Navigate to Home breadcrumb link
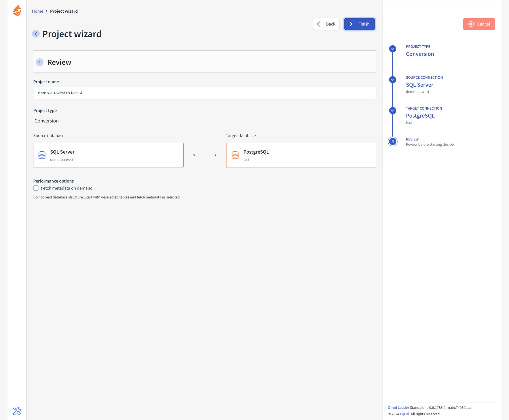This screenshot has width=509, height=420. pos(38,11)
